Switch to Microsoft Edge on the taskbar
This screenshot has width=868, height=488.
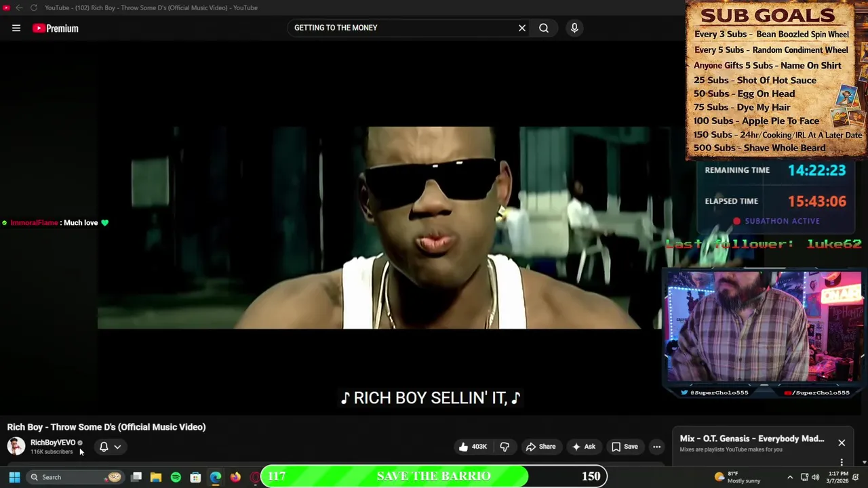tap(216, 477)
